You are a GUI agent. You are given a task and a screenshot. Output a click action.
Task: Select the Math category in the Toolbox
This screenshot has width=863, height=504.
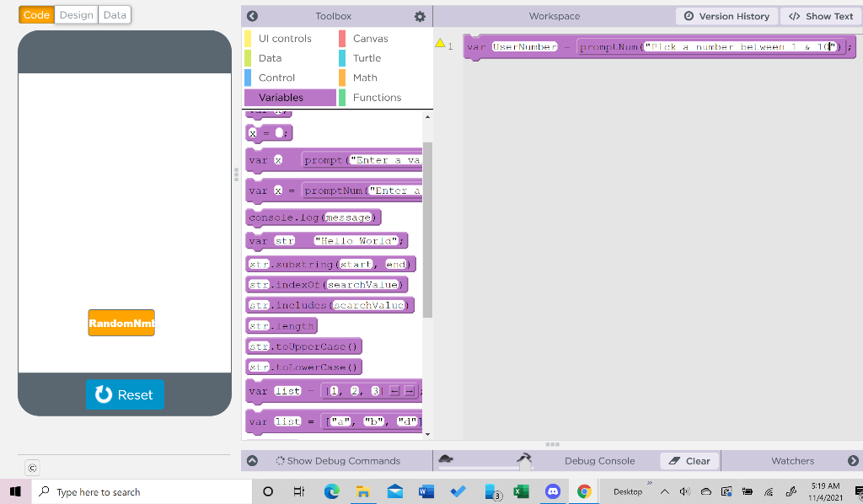pyautogui.click(x=363, y=78)
